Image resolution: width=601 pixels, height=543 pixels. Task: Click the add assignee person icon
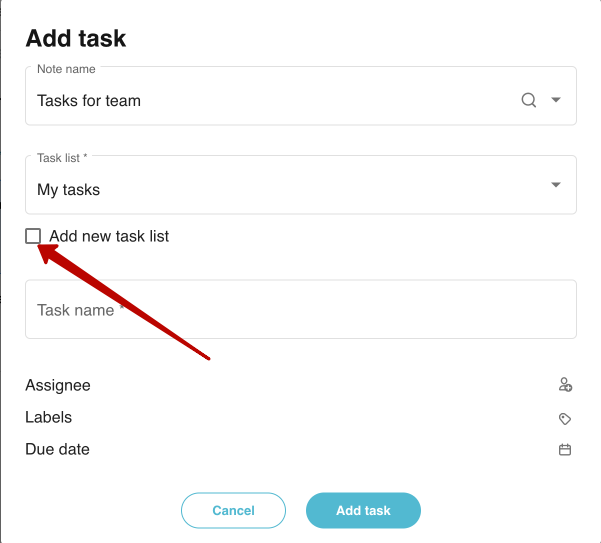(565, 385)
